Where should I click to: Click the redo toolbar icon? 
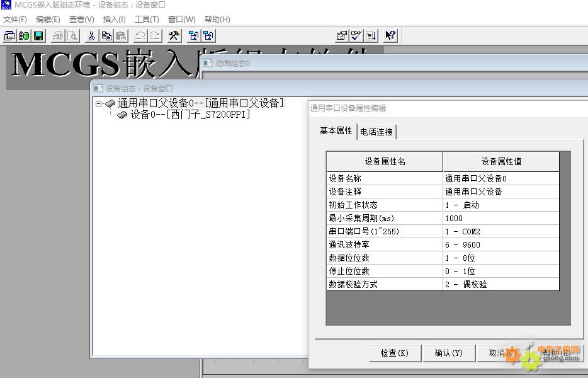click(x=155, y=36)
